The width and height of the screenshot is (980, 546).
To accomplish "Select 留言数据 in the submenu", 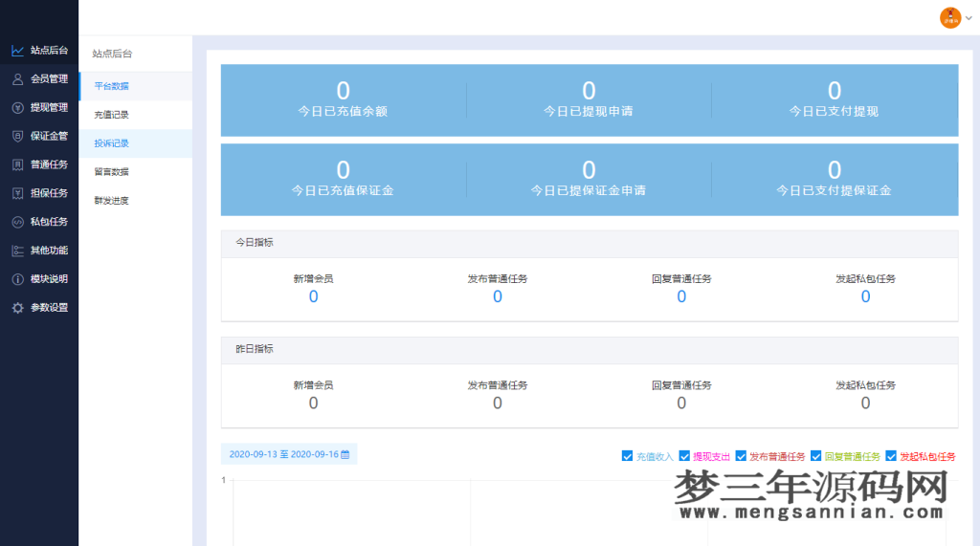I will click(x=136, y=172).
